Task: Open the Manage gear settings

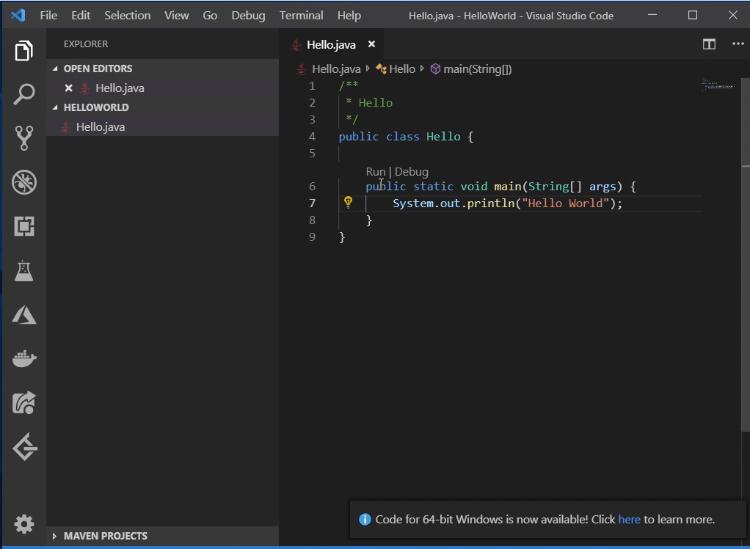Action: tap(24, 524)
